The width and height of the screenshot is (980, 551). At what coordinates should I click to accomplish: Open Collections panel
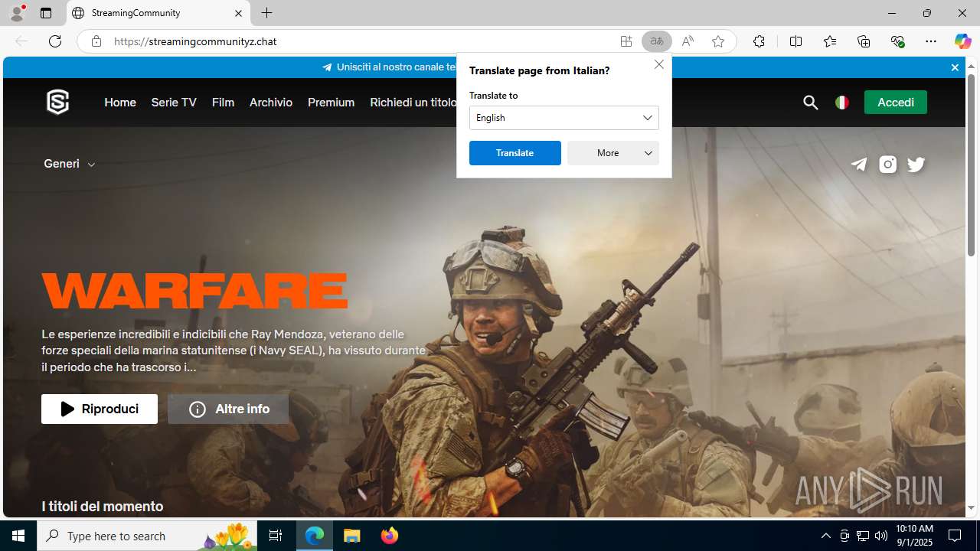[x=864, y=41]
